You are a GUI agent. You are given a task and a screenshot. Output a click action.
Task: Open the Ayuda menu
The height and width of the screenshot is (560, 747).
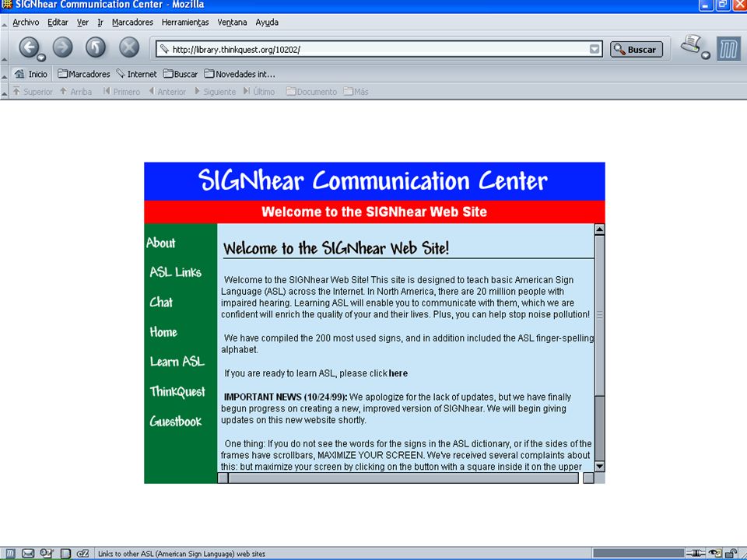pos(267,23)
